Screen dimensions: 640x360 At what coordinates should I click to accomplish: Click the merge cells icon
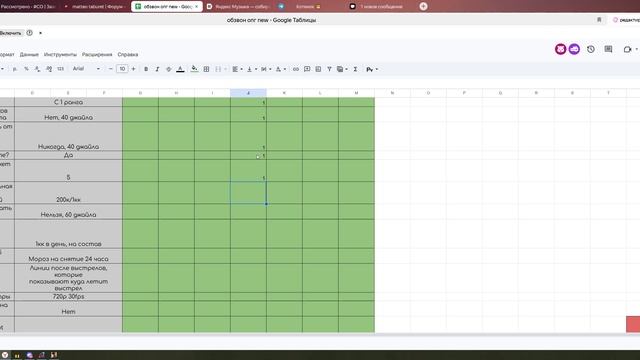218,69
